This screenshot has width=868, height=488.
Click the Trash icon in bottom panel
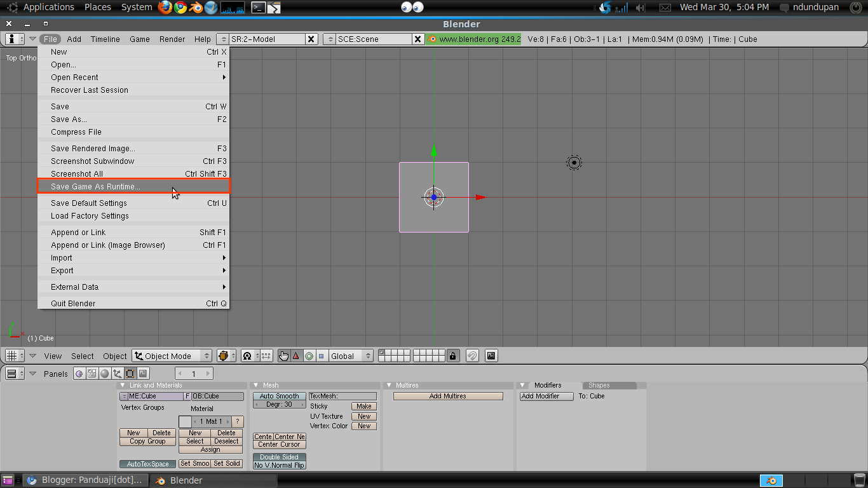859,480
